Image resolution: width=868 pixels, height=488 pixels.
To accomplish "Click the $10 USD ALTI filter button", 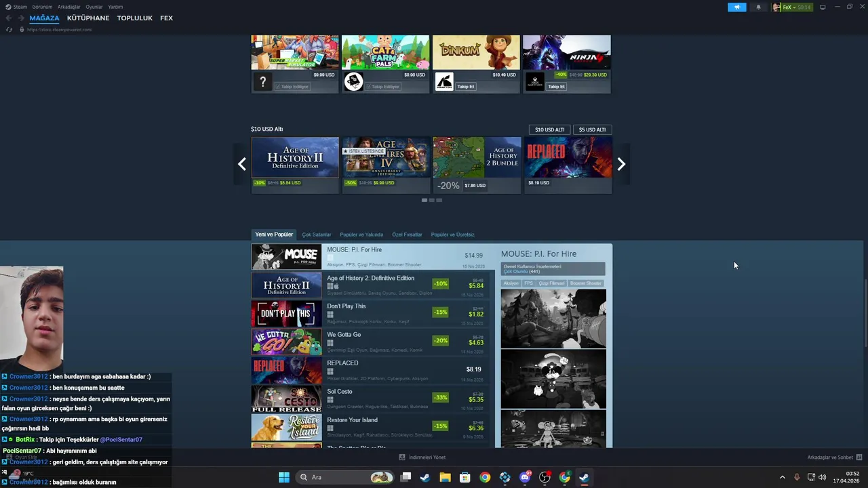I will tap(549, 129).
